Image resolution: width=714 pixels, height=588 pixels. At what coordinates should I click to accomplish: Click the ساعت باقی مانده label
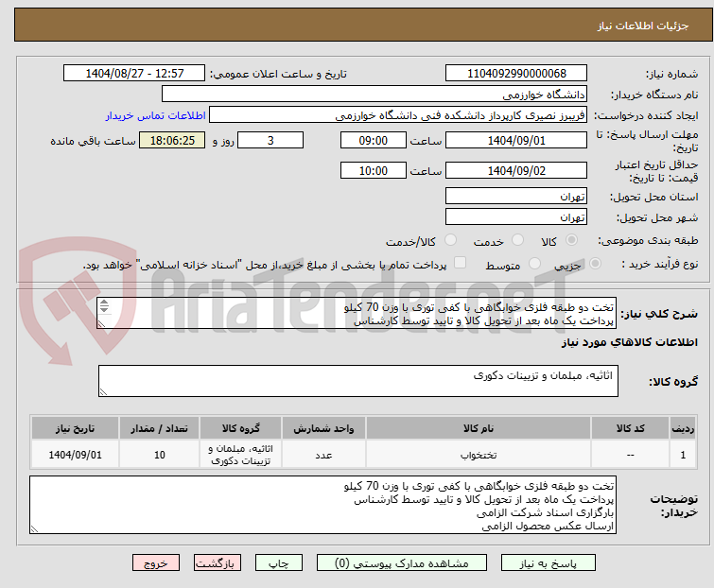[x=93, y=141]
